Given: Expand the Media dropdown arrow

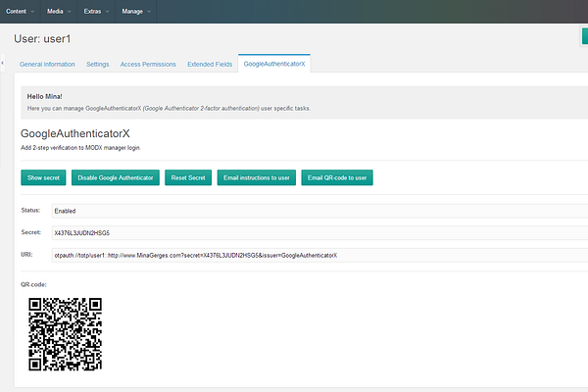Looking at the screenshot, I should (70, 12).
